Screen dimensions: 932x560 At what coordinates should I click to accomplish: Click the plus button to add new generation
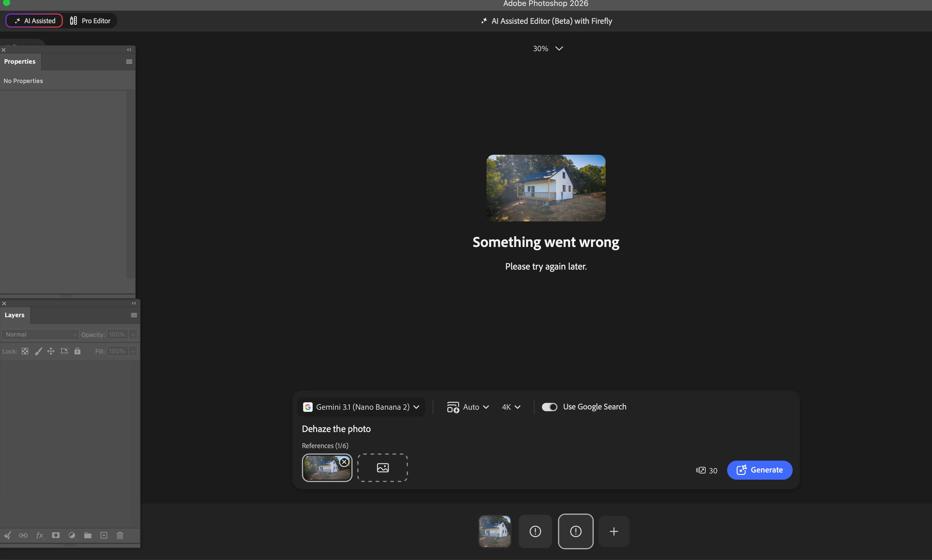click(x=614, y=531)
